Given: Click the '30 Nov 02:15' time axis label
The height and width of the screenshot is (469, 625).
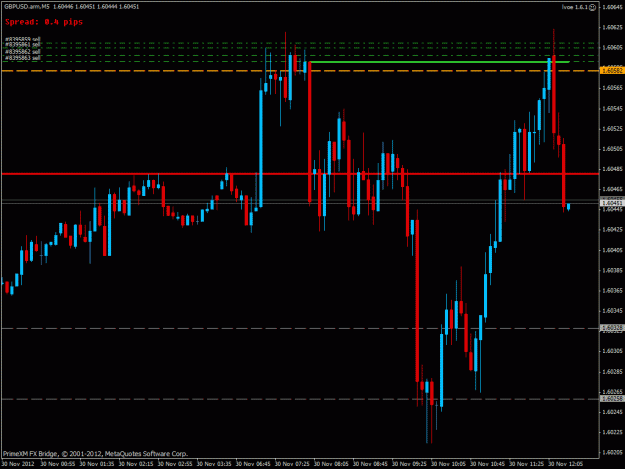Looking at the screenshot, I should tap(136, 464).
